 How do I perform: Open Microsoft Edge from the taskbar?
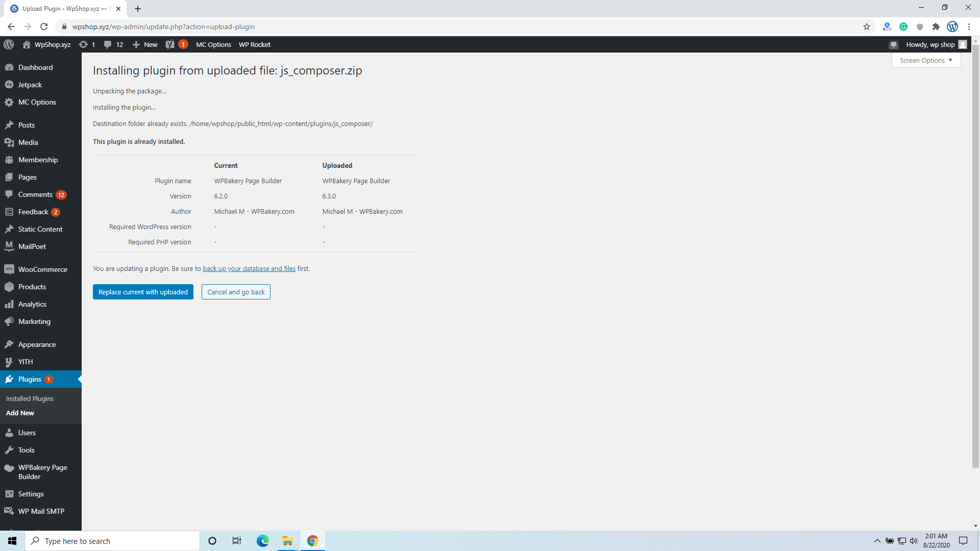click(x=262, y=541)
